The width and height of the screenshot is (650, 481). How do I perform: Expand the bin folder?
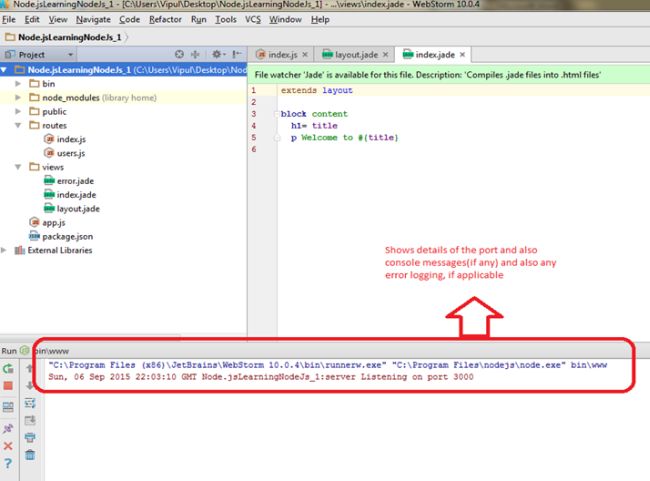pos(18,84)
